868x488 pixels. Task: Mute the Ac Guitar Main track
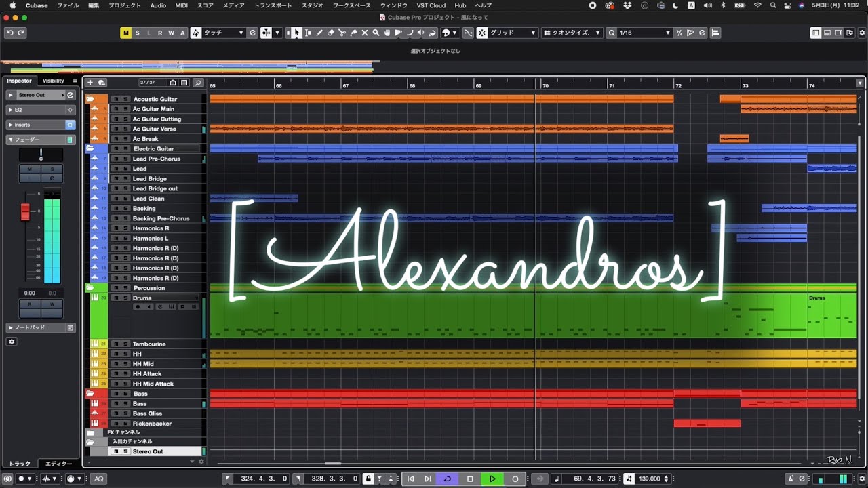pos(116,109)
